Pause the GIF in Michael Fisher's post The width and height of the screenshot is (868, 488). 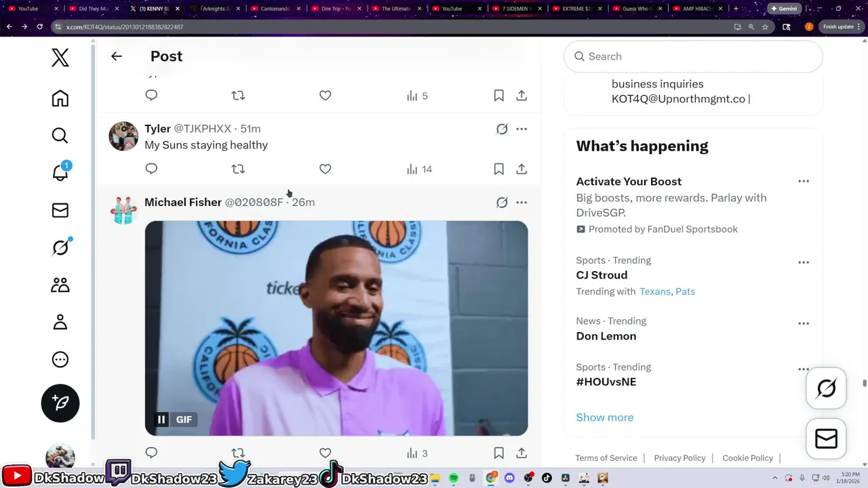161,420
